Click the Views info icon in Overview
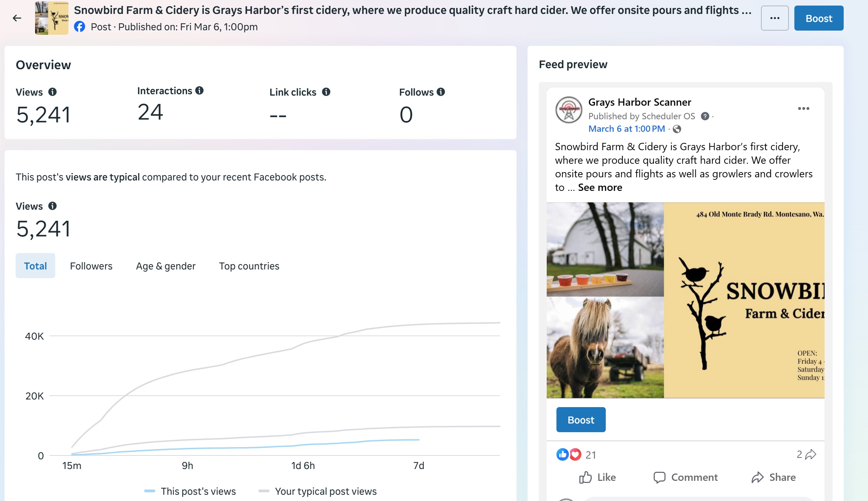Viewport: 868px width, 501px height. 52,92
